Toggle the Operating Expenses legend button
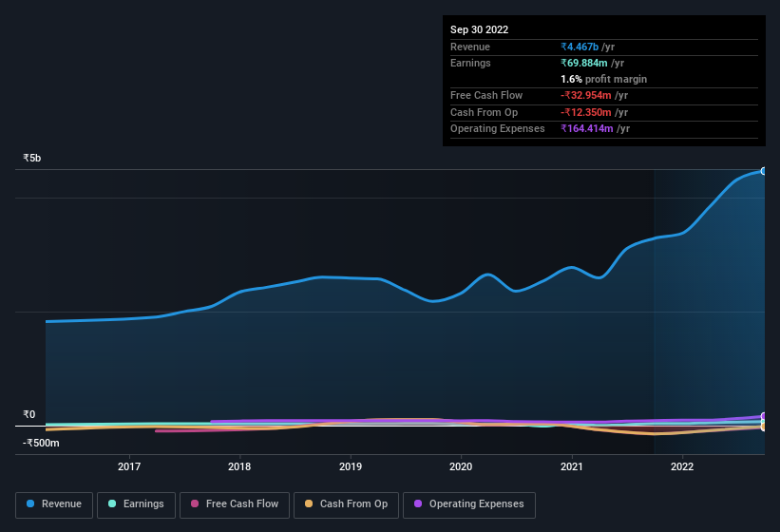 coord(469,504)
